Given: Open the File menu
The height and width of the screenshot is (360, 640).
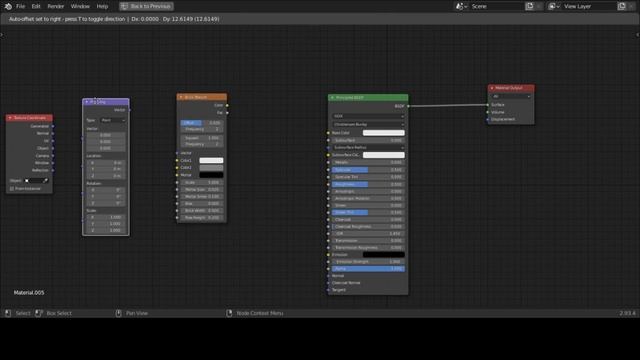Looking at the screenshot, I should tap(20, 6).
